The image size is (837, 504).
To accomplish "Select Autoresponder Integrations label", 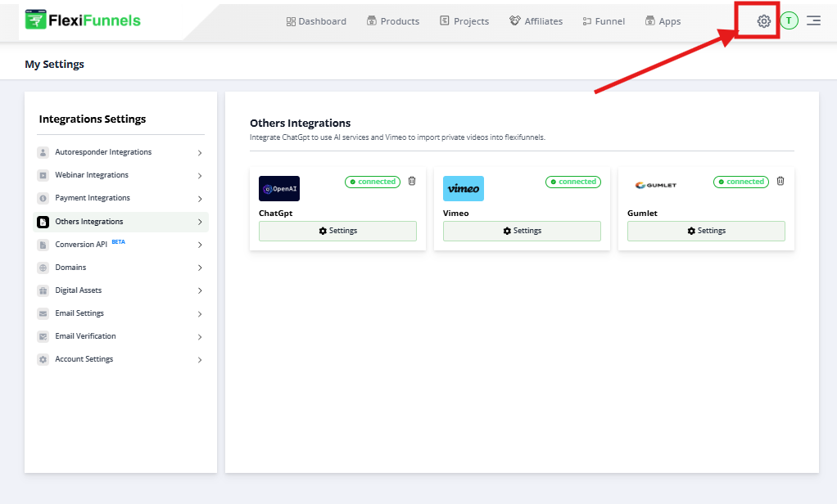I will click(x=103, y=152).
